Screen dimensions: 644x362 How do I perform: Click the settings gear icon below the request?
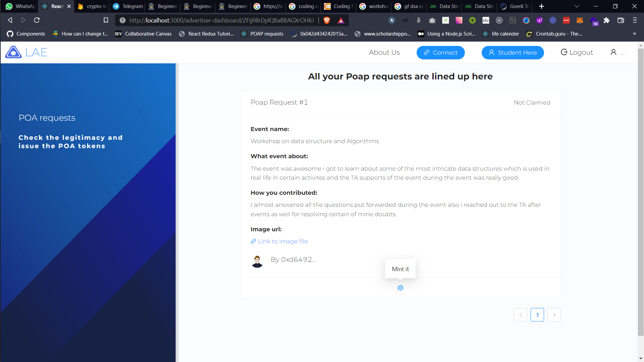[x=400, y=288]
